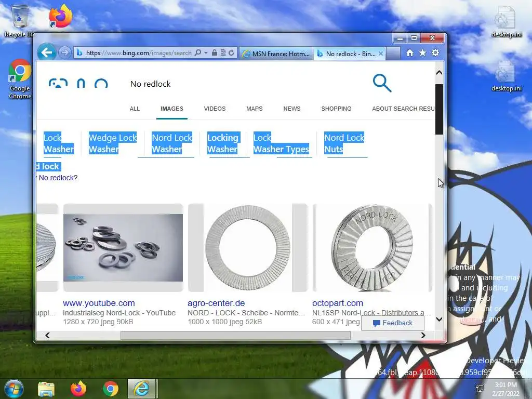Click horizontal scrollbar left arrow
Screen dimensions: 532x399
[47, 335]
